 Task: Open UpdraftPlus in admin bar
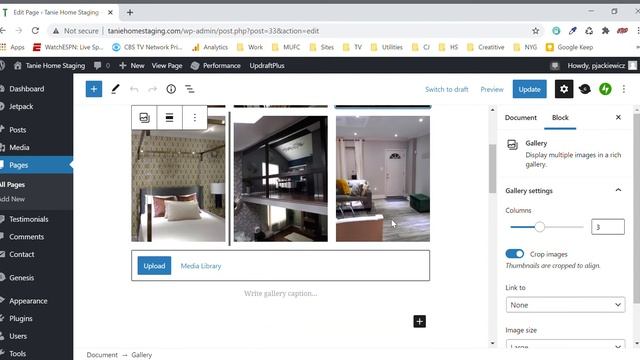coord(267,65)
